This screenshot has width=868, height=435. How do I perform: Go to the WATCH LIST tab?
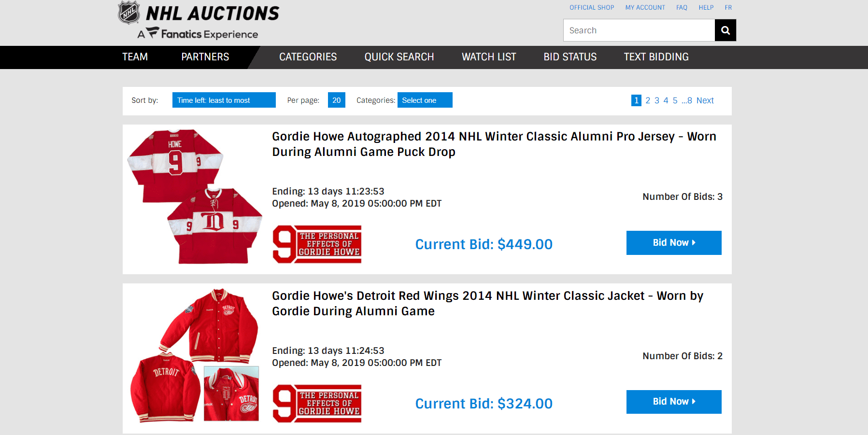489,57
